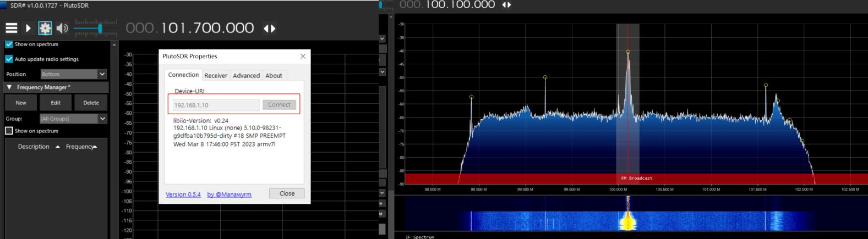Switch to the Advanced tab

(x=246, y=75)
